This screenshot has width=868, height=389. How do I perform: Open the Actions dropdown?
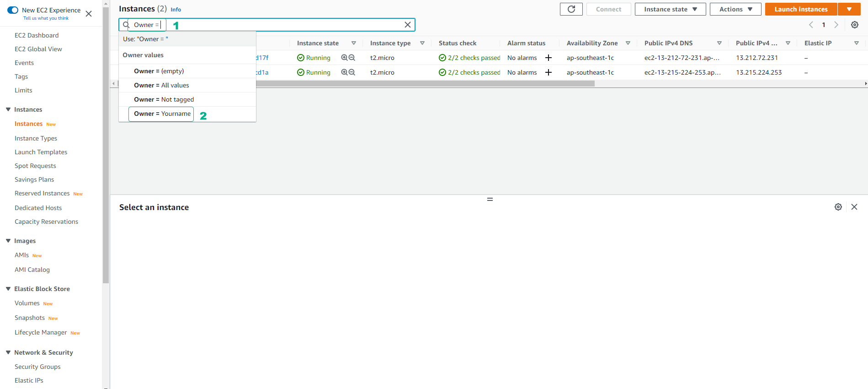pyautogui.click(x=735, y=9)
